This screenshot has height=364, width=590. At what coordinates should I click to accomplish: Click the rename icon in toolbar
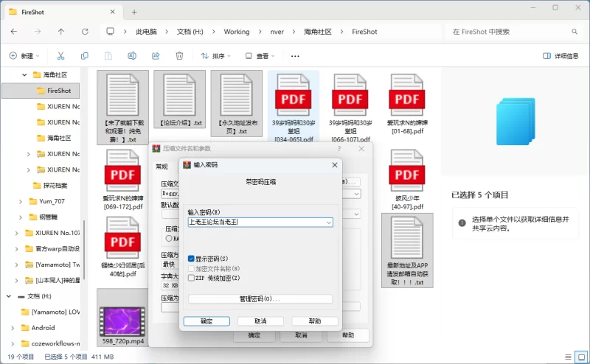[132, 56]
